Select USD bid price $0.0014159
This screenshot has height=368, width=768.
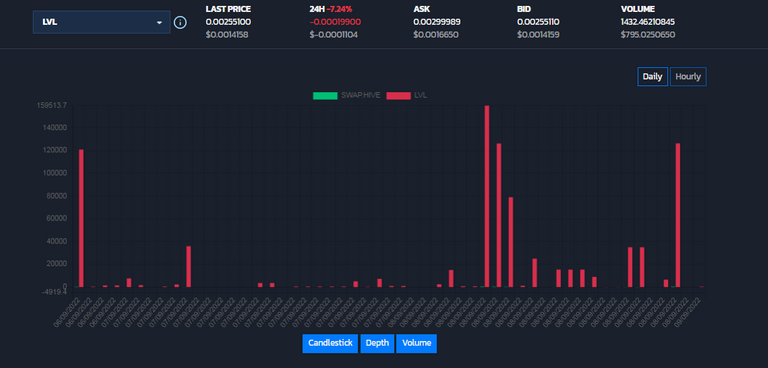(538, 35)
